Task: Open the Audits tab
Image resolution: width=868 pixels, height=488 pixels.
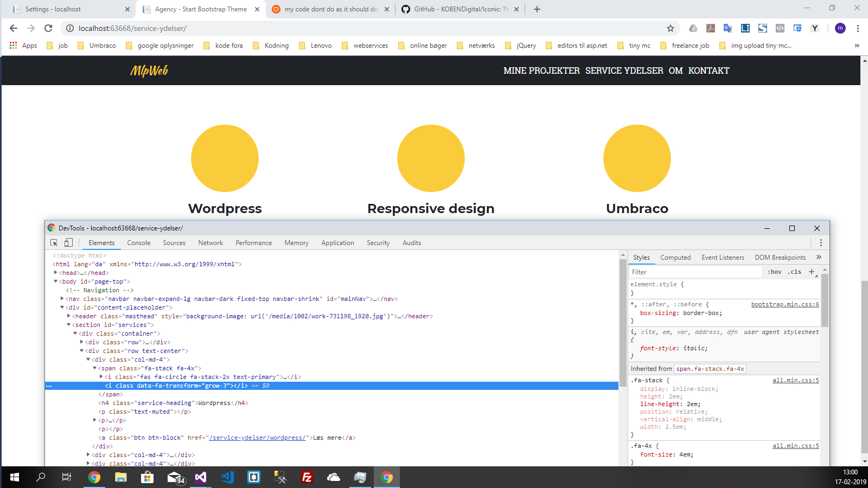Action: tap(412, 243)
